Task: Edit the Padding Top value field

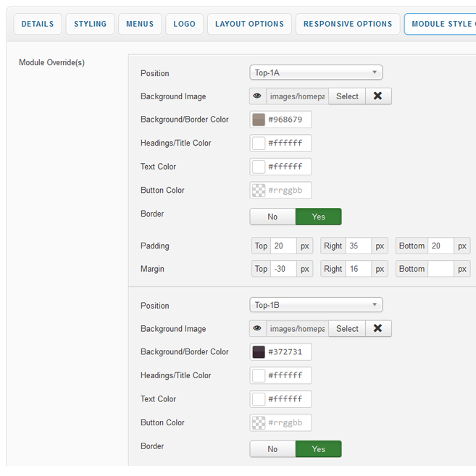Action: point(283,246)
